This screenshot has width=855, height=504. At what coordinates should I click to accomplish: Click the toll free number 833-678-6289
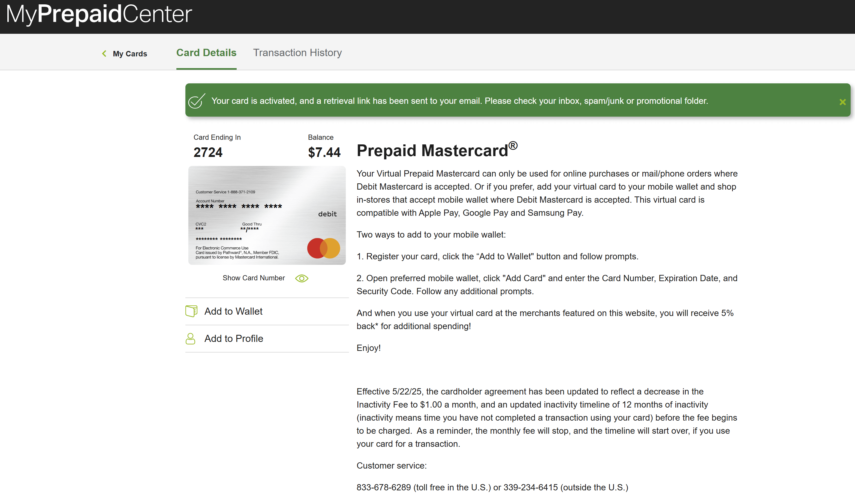[x=383, y=488]
